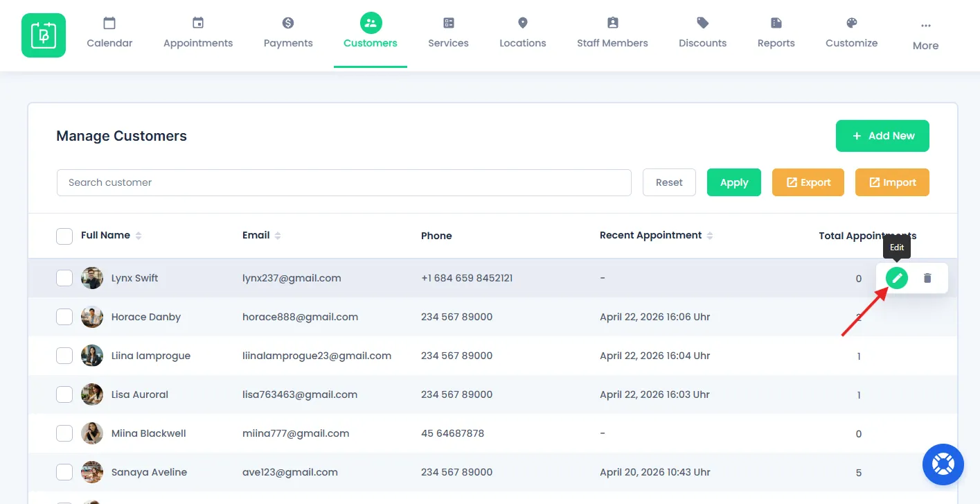Click phone number 45 64687878
This screenshot has height=504, width=980.
click(453, 433)
